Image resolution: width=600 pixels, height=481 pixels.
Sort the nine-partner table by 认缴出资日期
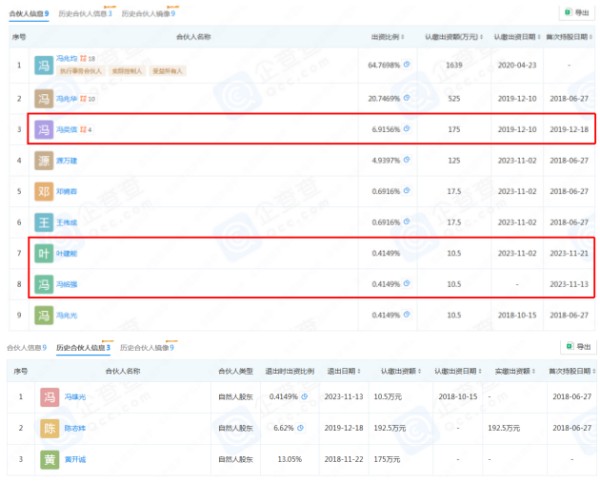[x=539, y=37]
